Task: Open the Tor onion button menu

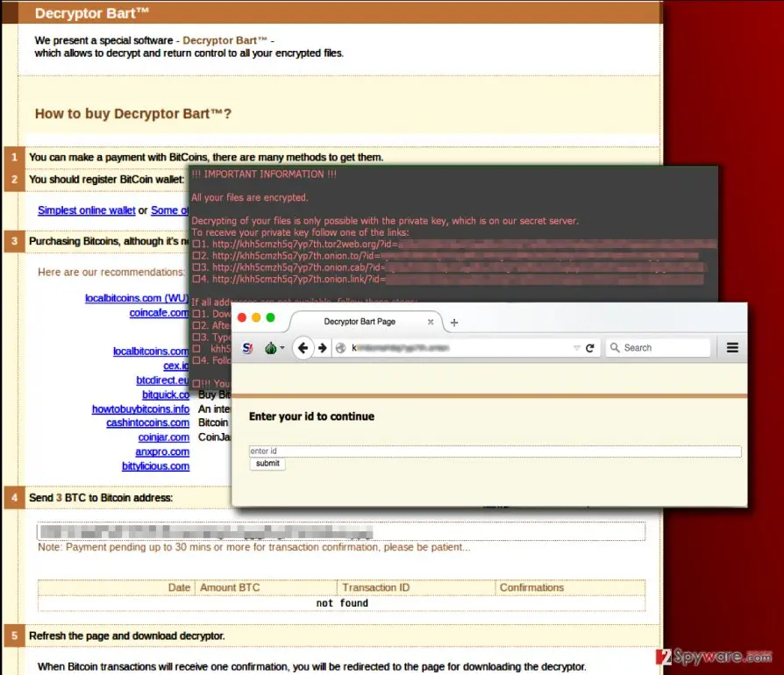Action: 274,348
